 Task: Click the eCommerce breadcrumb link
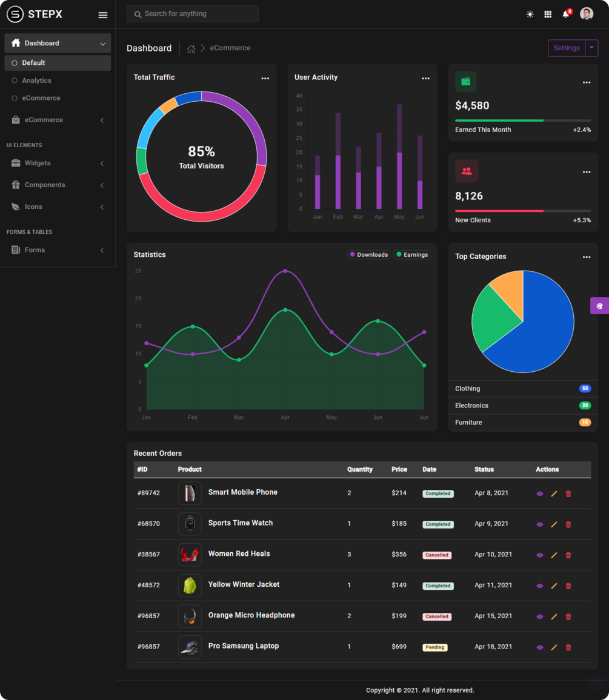click(230, 48)
